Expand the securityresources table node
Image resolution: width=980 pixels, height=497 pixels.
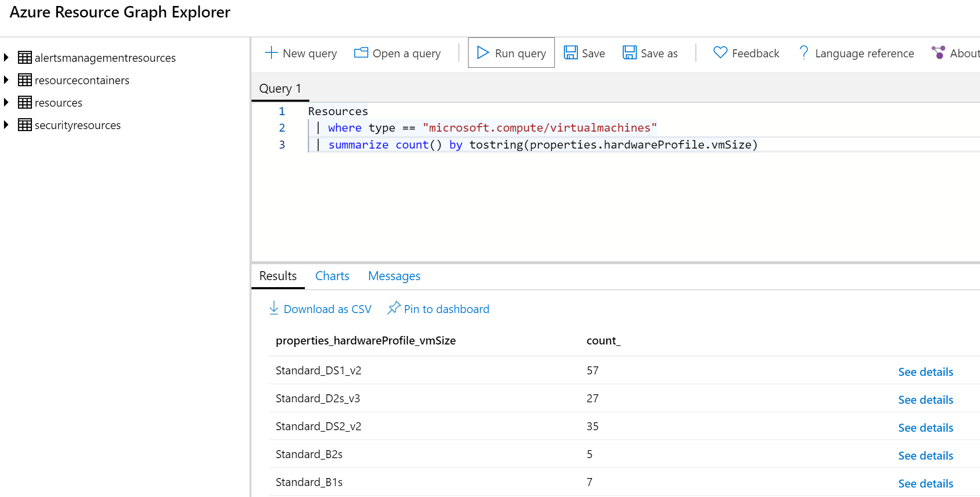pyautogui.click(x=6, y=125)
